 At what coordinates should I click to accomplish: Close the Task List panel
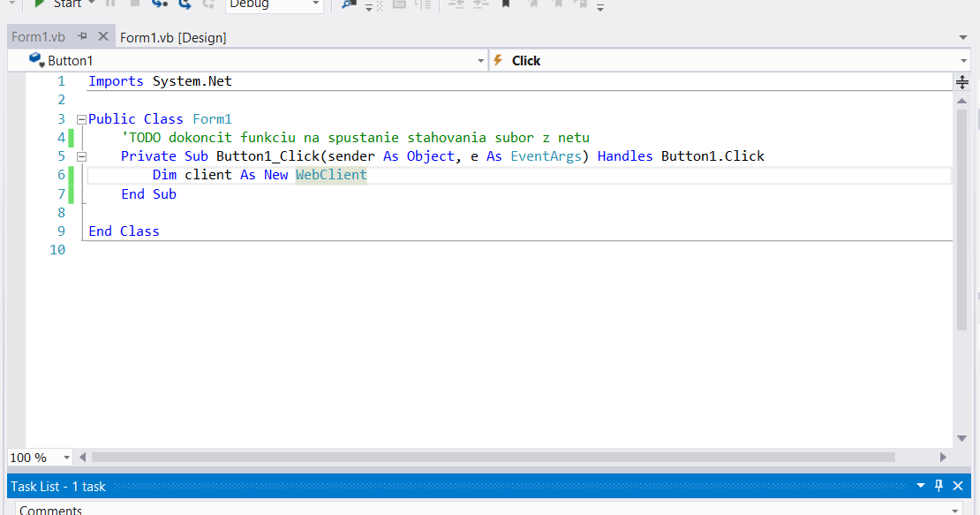(x=958, y=486)
